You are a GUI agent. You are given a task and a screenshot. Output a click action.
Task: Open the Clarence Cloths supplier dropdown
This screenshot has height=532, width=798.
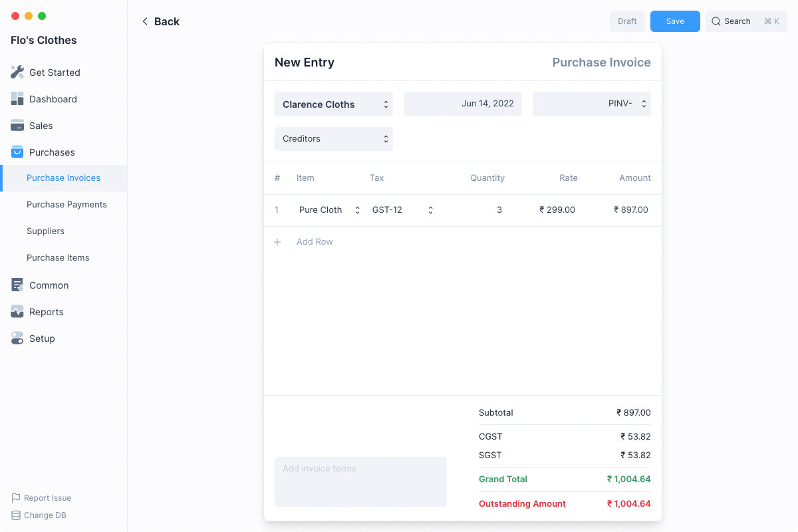click(333, 104)
